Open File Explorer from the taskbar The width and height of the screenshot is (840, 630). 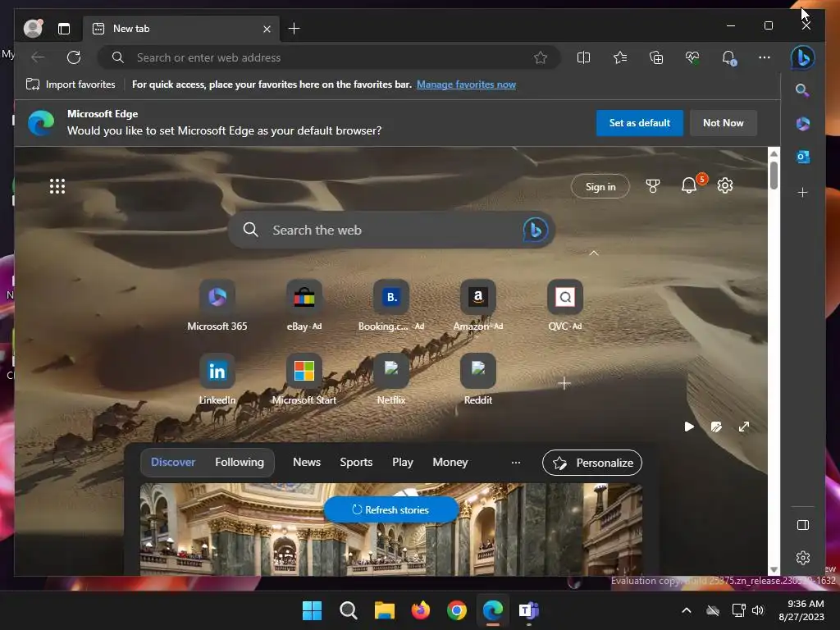(x=384, y=610)
